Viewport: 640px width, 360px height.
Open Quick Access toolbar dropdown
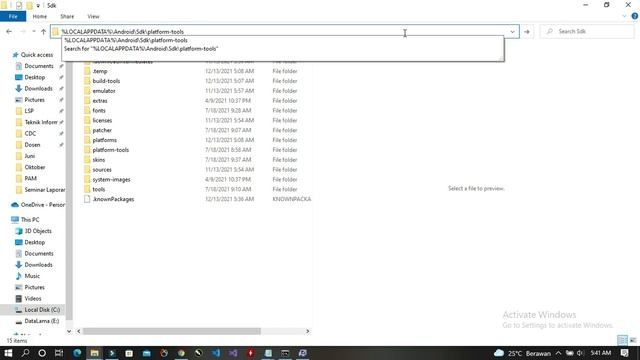coord(38,5)
